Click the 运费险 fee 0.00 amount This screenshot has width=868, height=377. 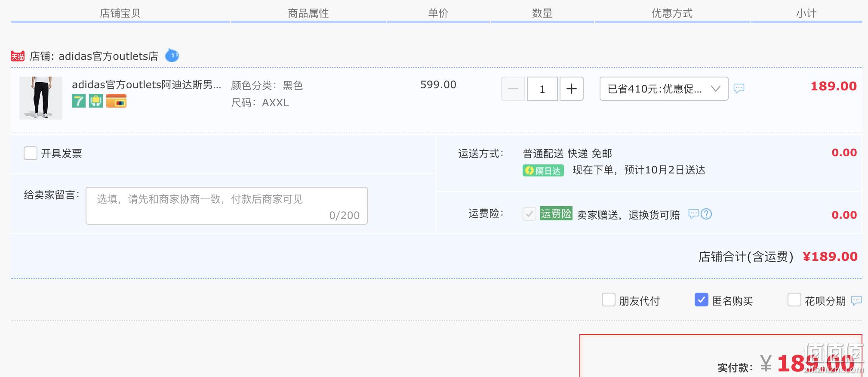[844, 215]
